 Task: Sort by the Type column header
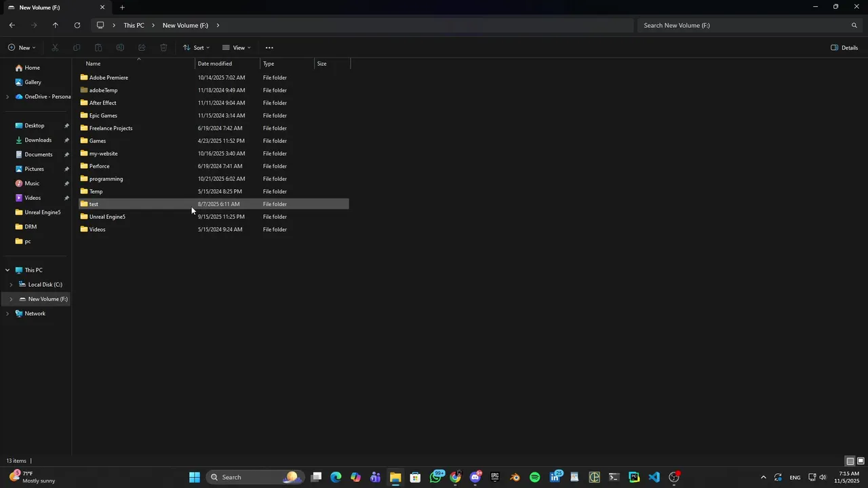coord(288,64)
